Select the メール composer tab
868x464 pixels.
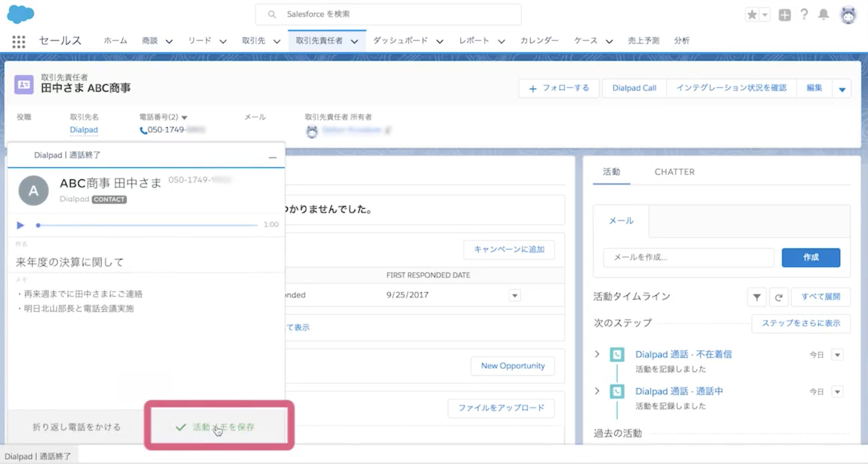(x=621, y=221)
